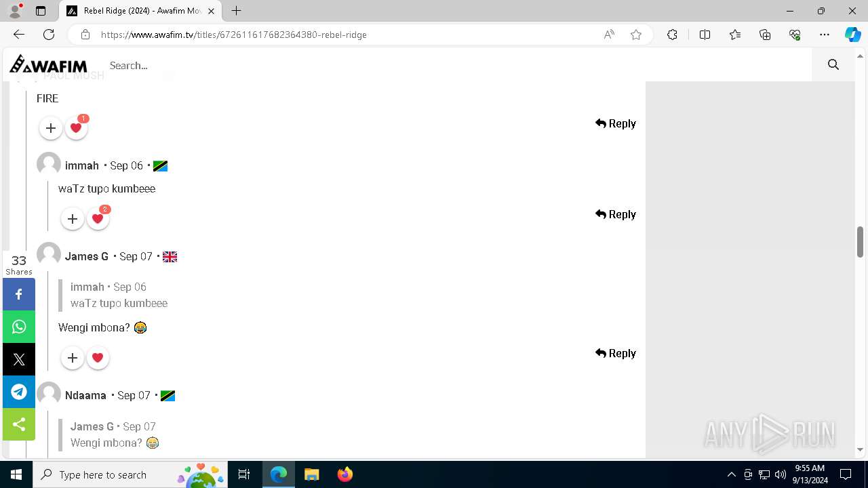Reply to immah's comment
Image resolution: width=868 pixels, height=488 pixels.
click(616, 214)
